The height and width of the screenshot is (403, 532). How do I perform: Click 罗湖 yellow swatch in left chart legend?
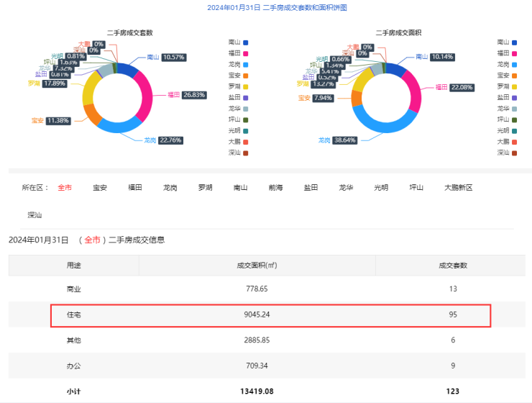click(x=245, y=86)
